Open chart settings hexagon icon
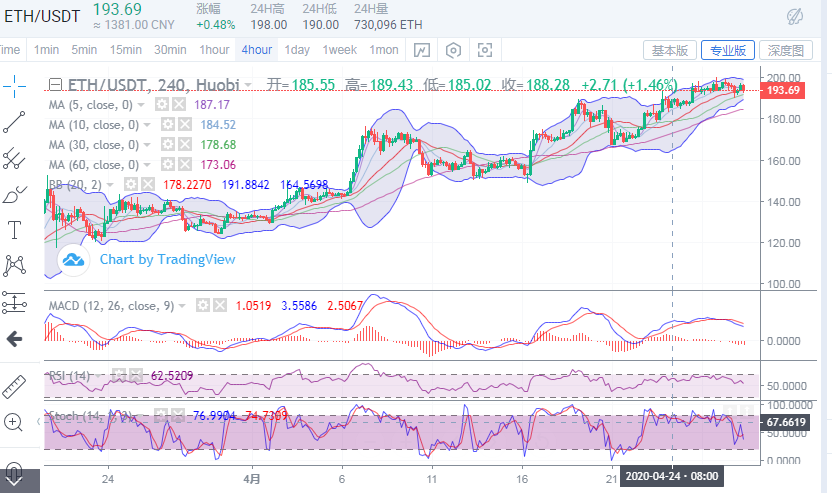This screenshot has height=493, width=832. click(453, 50)
